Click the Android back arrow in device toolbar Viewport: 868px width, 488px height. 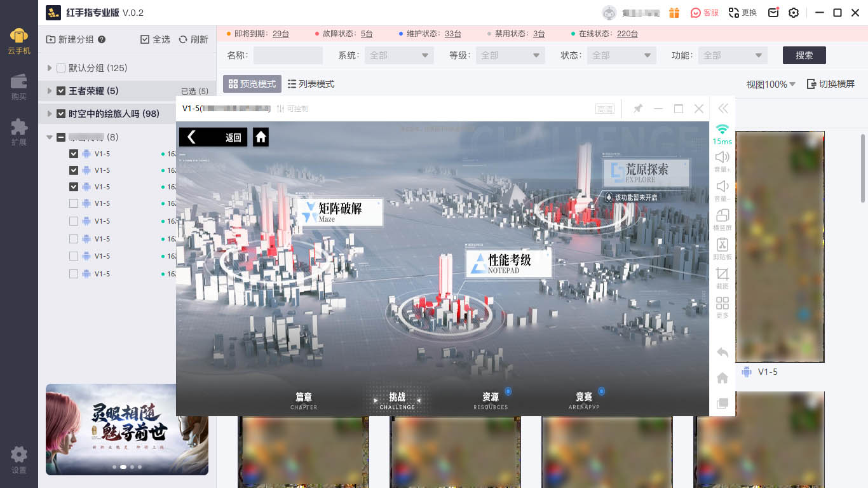[x=722, y=353]
